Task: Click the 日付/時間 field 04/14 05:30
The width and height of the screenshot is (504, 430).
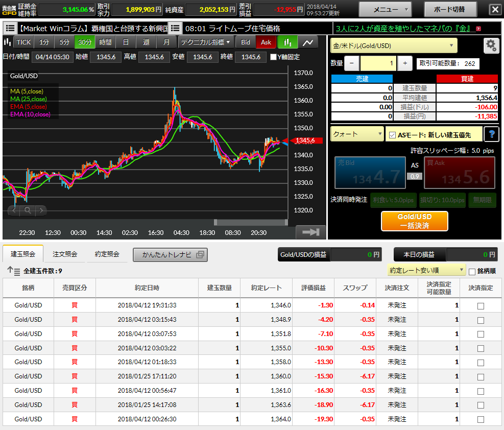Action: pyautogui.click(x=53, y=57)
